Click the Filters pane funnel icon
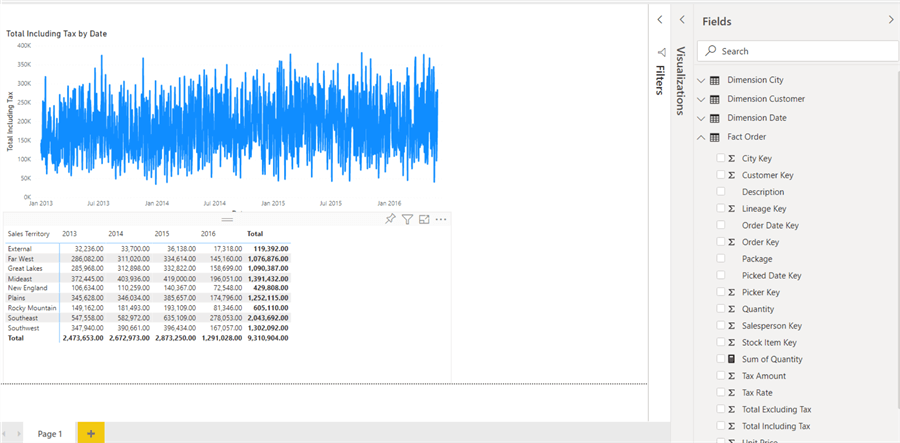Image resolution: width=900 pixels, height=443 pixels. point(661,52)
